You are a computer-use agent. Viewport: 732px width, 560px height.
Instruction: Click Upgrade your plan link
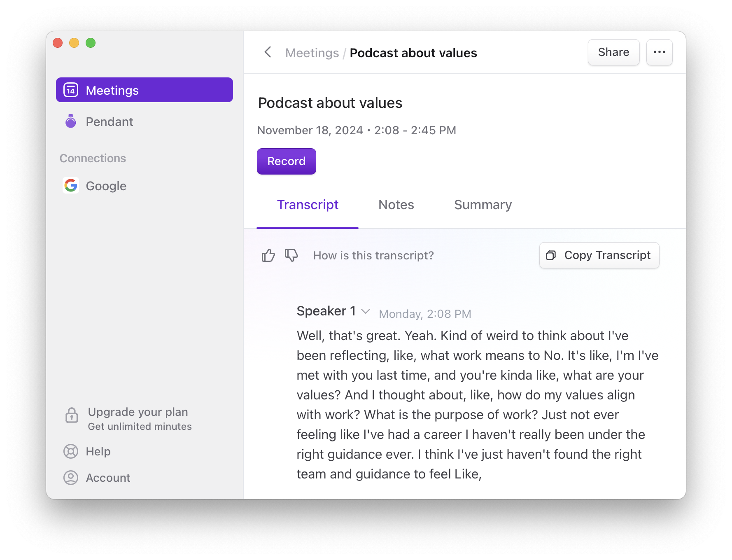tap(138, 412)
